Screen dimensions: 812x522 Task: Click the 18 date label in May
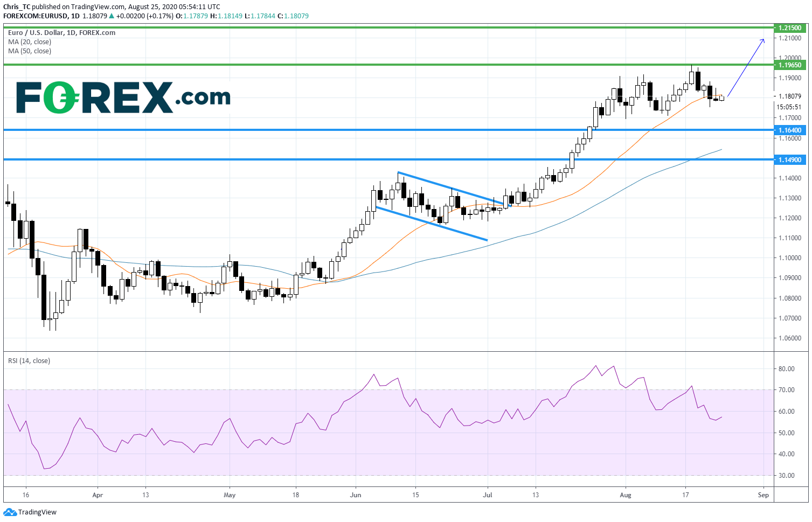295,495
